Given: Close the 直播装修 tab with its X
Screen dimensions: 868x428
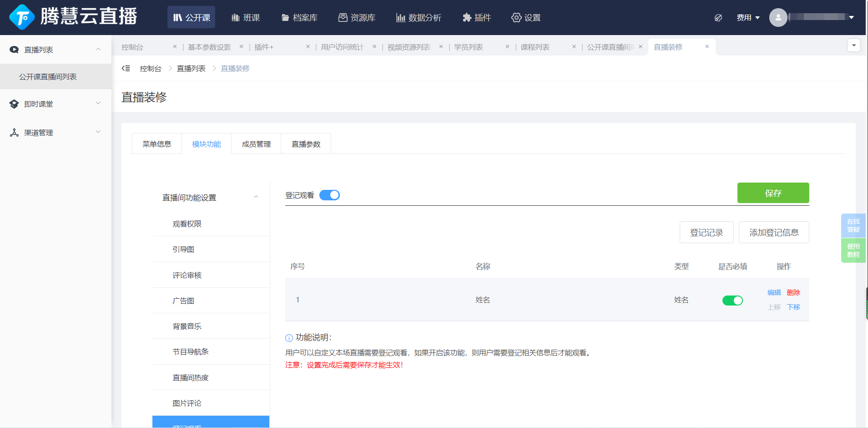Looking at the screenshot, I should (707, 46).
